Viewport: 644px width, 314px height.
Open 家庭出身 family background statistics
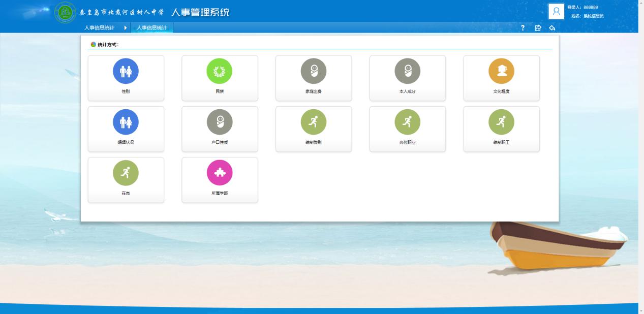click(x=314, y=71)
